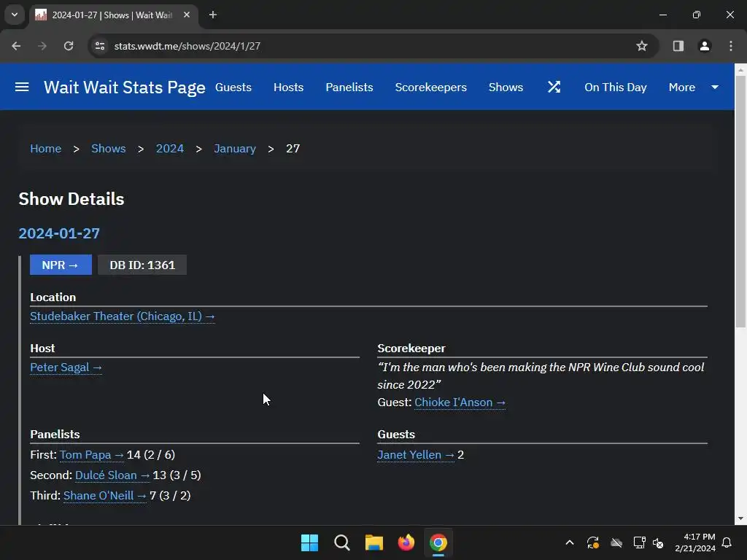747x560 pixels.
Task: Open the Chrome profile menu
Action: [x=705, y=46]
